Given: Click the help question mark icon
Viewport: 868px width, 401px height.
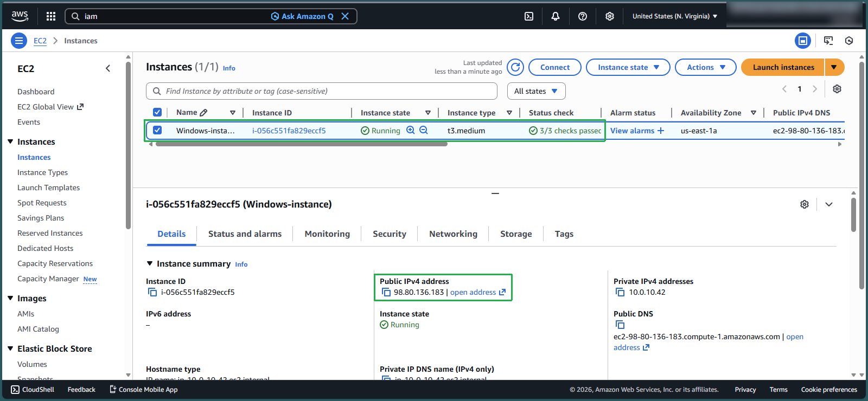Looking at the screenshot, I should coord(583,16).
